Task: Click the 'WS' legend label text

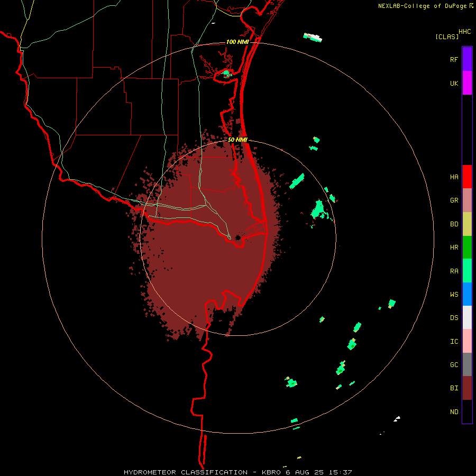Action: (454, 295)
